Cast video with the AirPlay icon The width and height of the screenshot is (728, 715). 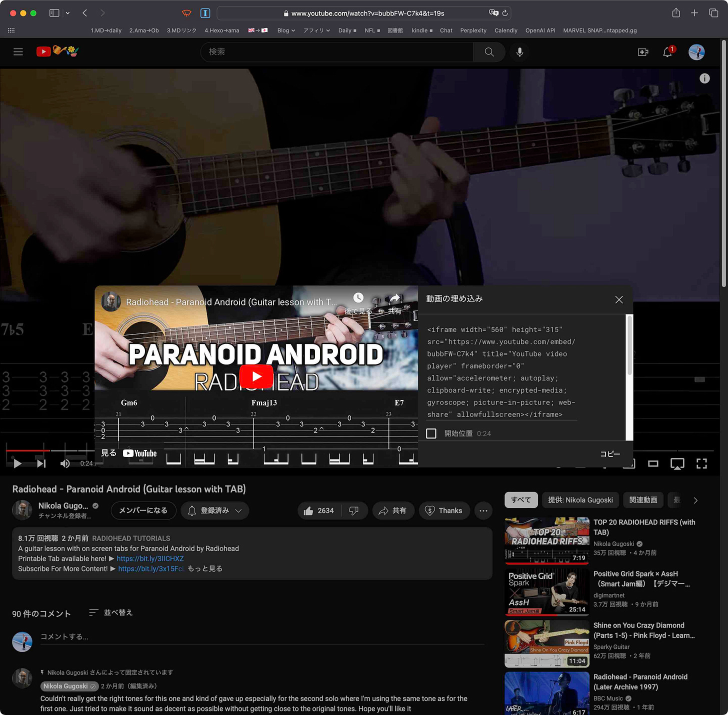point(677,464)
